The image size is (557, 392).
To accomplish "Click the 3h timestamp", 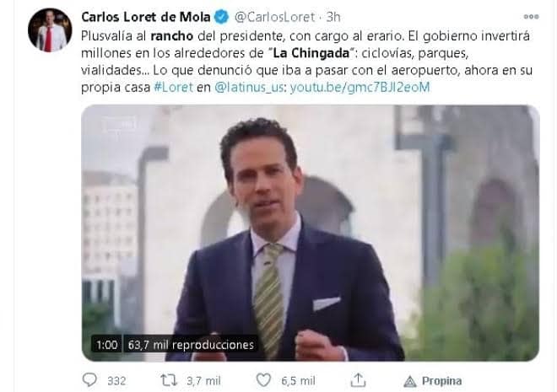I will (x=333, y=17).
